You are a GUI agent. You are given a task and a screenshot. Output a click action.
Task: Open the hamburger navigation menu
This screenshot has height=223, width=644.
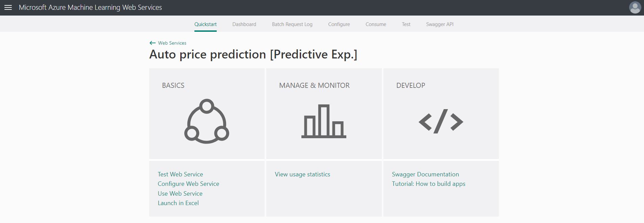tap(8, 7)
